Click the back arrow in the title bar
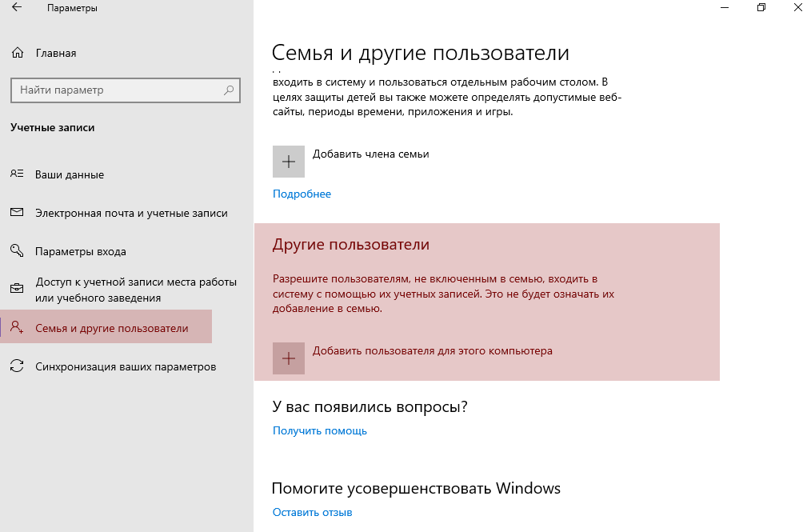 point(17,8)
